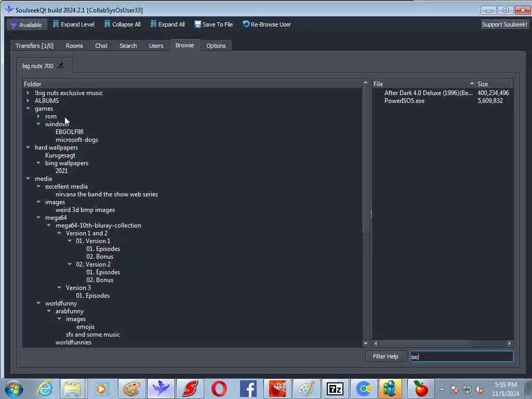Select weird 3d bmp images folder
The image size is (532, 399).
coord(85,210)
